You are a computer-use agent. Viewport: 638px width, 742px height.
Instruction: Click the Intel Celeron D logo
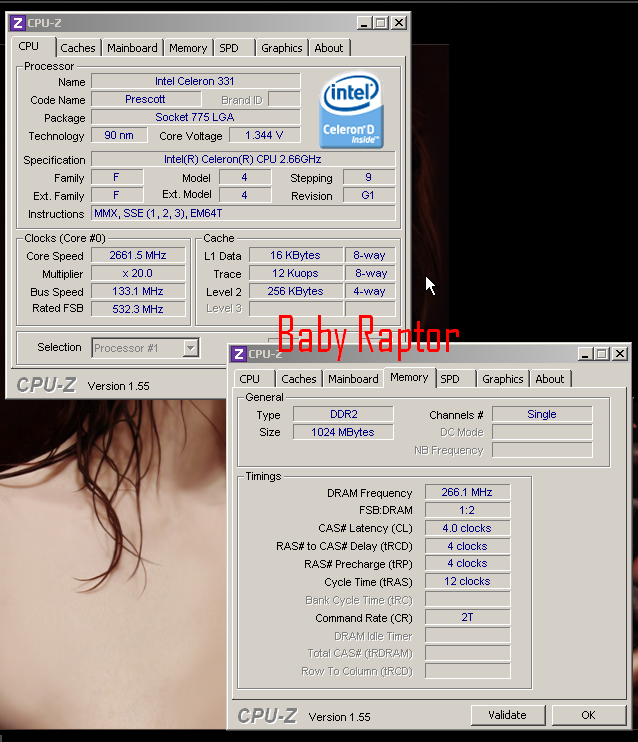click(351, 110)
